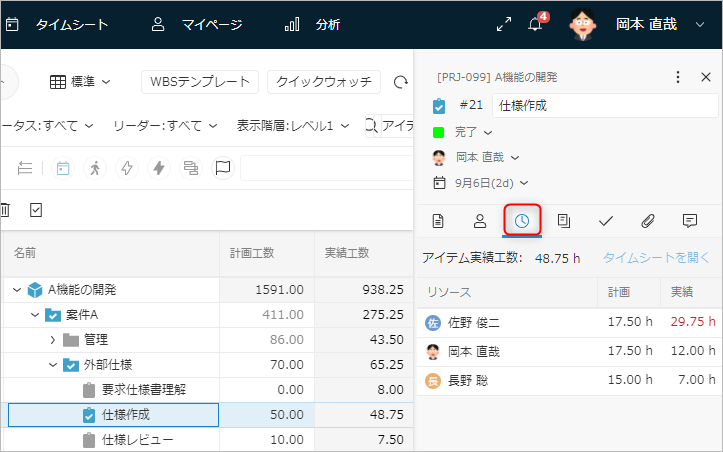Click the green status color square
This screenshot has width=723, height=452.
pyautogui.click(x=439, y=132)
